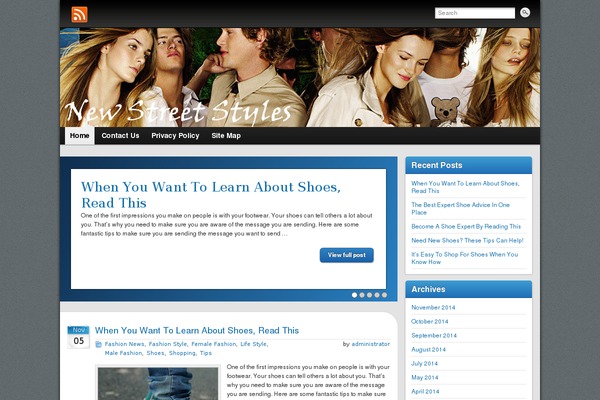Click the category folder icon beside Fashion News
The height and width of the screenshot is (400, 600).
(x=98, y=344)
